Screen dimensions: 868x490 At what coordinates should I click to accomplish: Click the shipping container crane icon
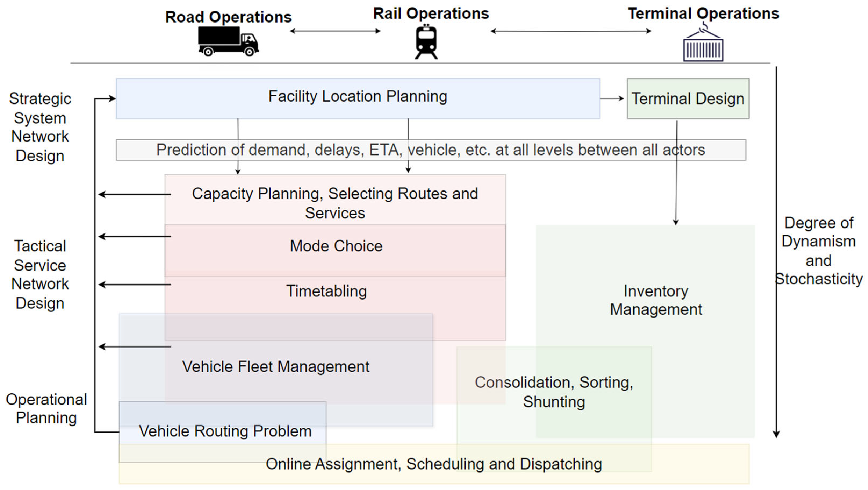703,43
